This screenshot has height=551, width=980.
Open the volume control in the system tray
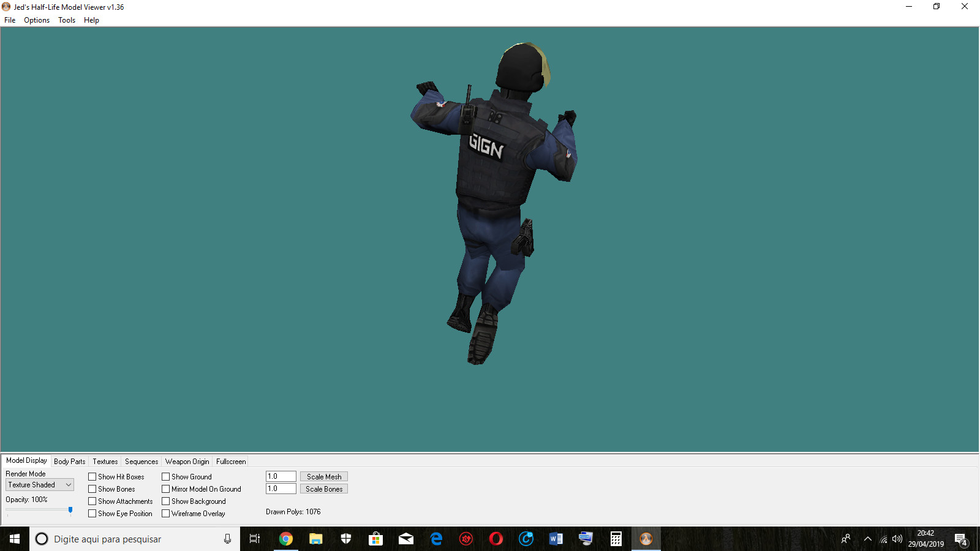pos(899,539)
